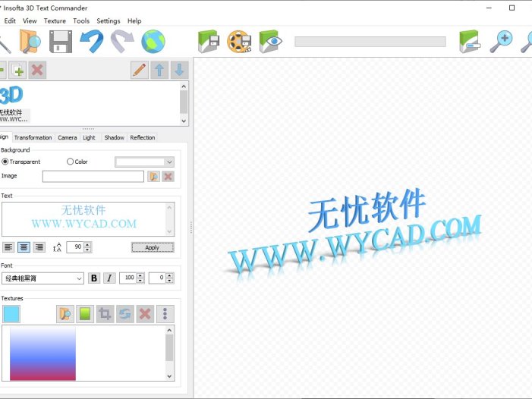Choose green gradient texture icon
The image size is (532, 399).
coord(85,314)
